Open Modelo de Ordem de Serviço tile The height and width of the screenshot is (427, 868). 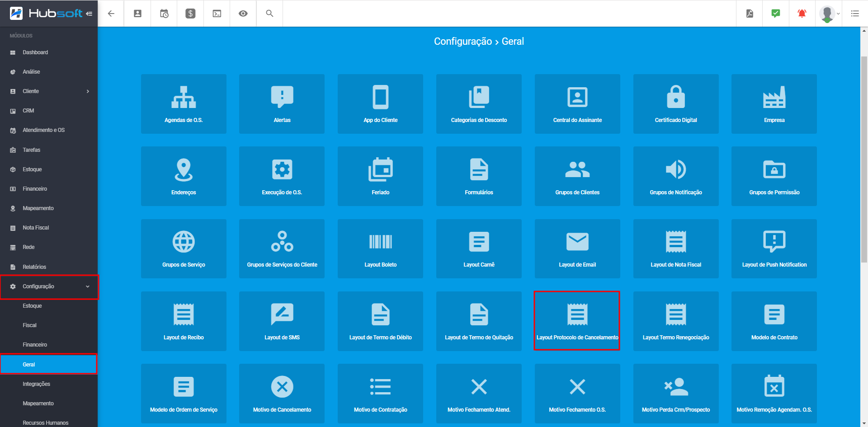click(x=184, y=394)
